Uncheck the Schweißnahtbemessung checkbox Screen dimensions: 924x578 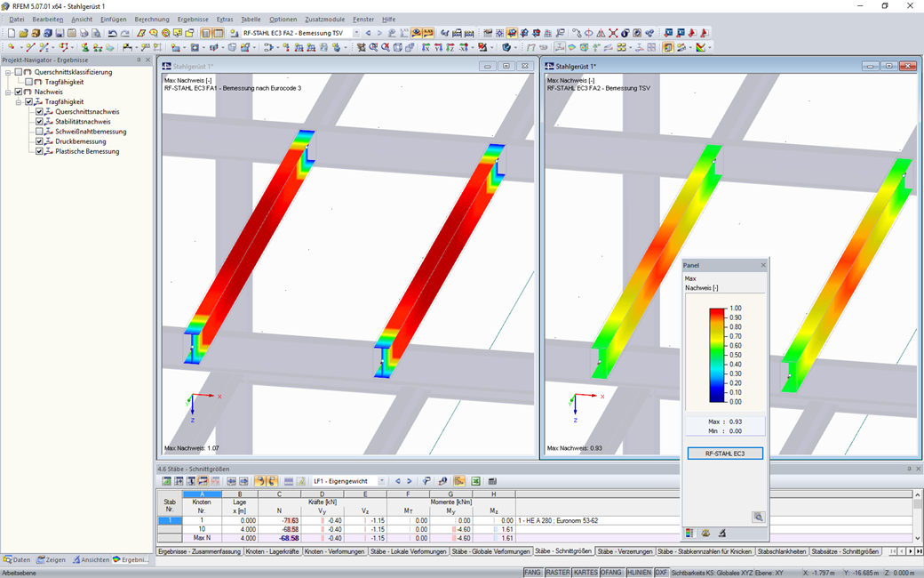39,132
